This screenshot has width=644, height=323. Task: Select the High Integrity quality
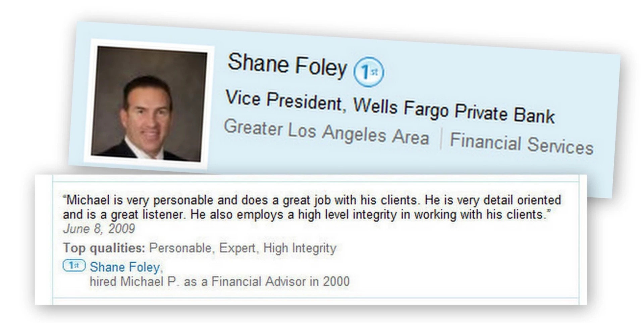click(x=300, y=248)
